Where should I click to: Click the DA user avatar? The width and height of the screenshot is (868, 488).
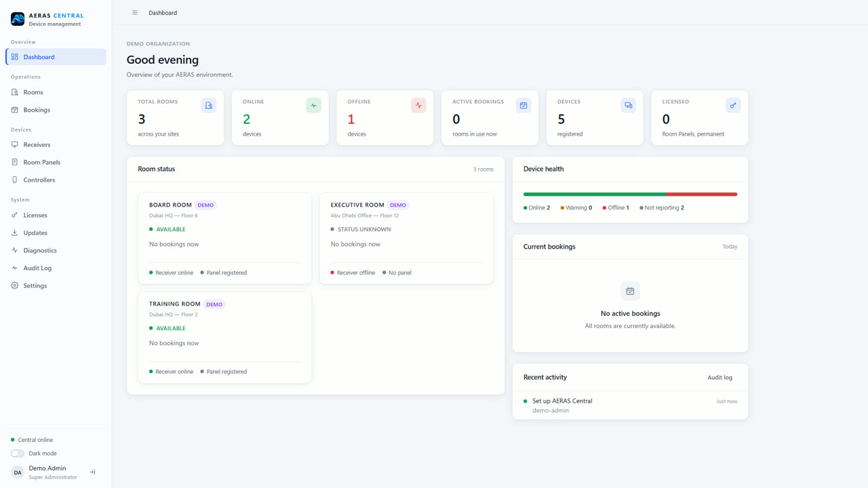pos(18,472)
